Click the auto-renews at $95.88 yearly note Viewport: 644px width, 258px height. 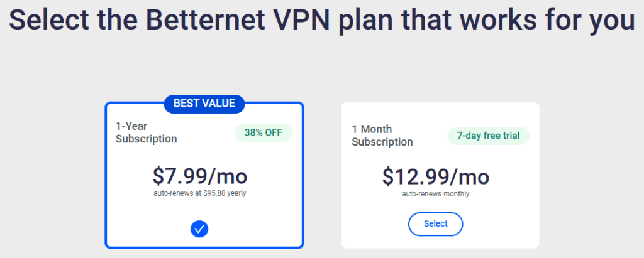point(199,193)
